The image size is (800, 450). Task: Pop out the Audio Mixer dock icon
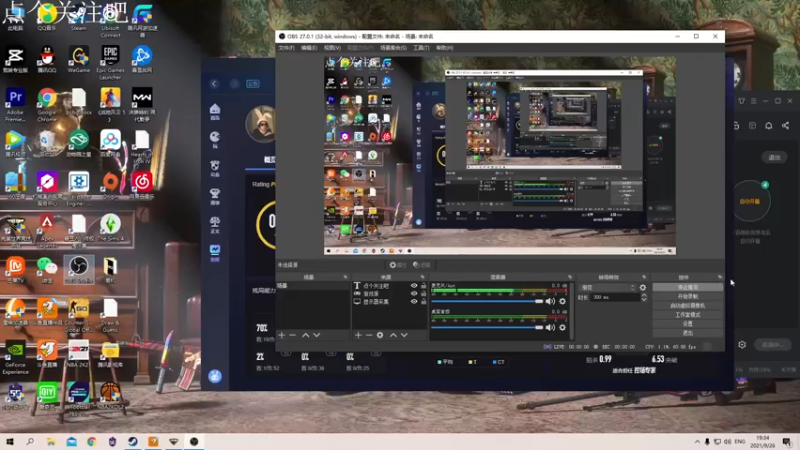click(x=570, y=277)
